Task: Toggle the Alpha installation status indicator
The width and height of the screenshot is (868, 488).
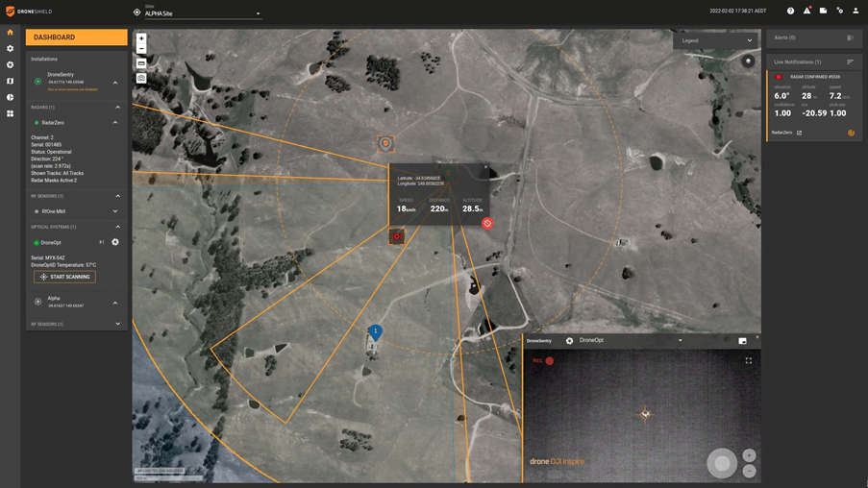Action: [x=37, y=302]
